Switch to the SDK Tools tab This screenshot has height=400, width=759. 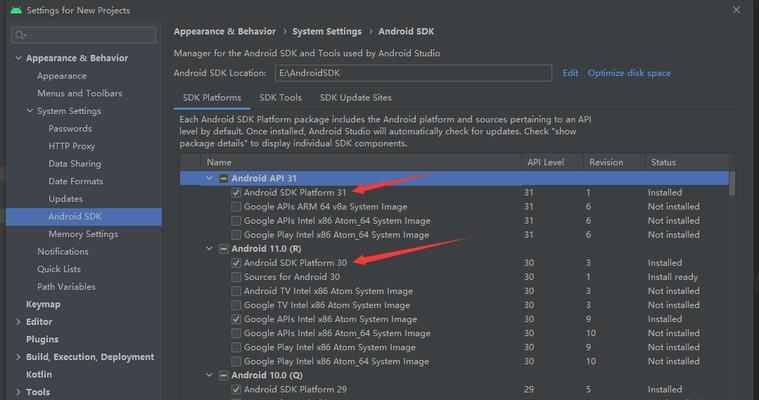tap(280, 98)
